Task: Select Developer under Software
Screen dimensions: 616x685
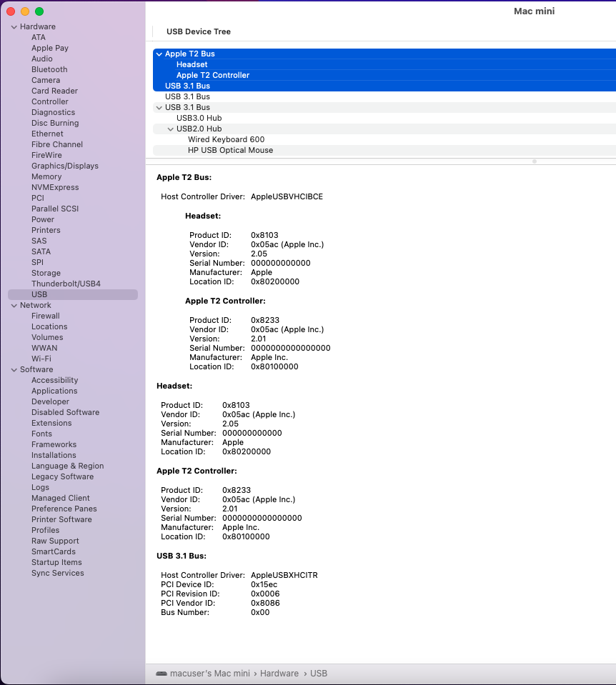Action: (50, 401)
